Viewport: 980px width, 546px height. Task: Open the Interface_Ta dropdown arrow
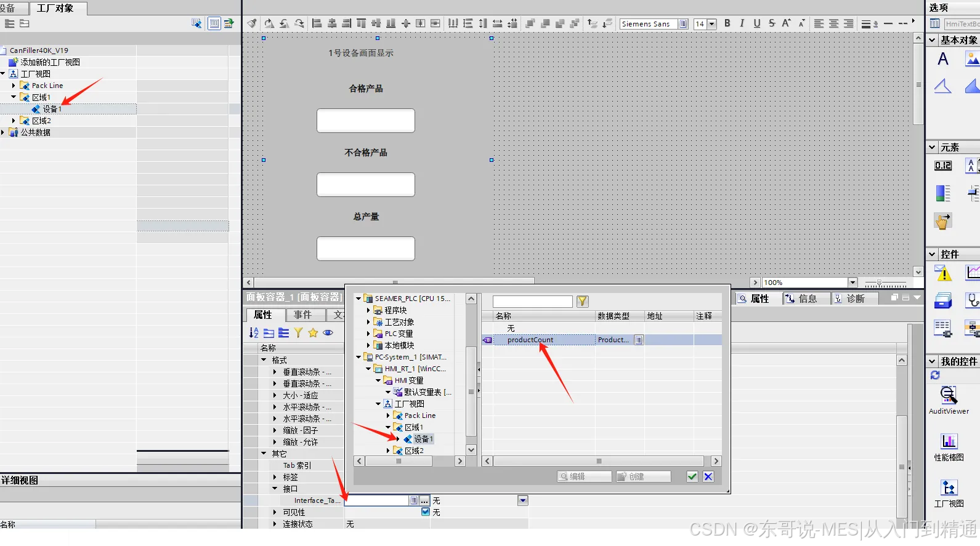pos(523,500)
